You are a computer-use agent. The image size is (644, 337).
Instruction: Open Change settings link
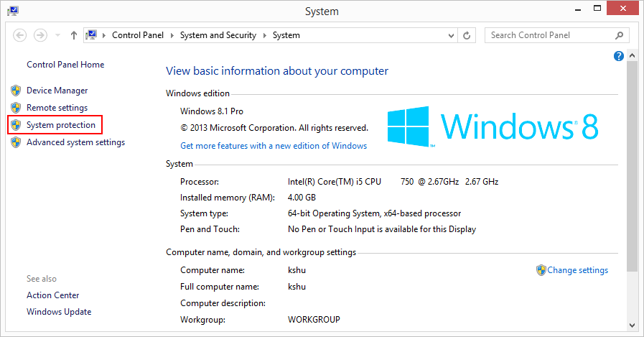tap(577, 270)
